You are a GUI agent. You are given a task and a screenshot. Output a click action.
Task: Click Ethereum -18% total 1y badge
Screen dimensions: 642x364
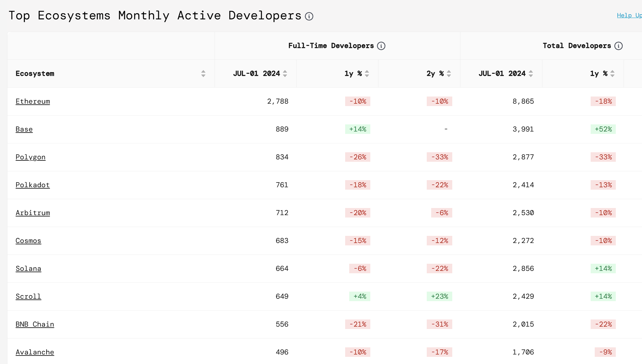(x=603, y=101)
